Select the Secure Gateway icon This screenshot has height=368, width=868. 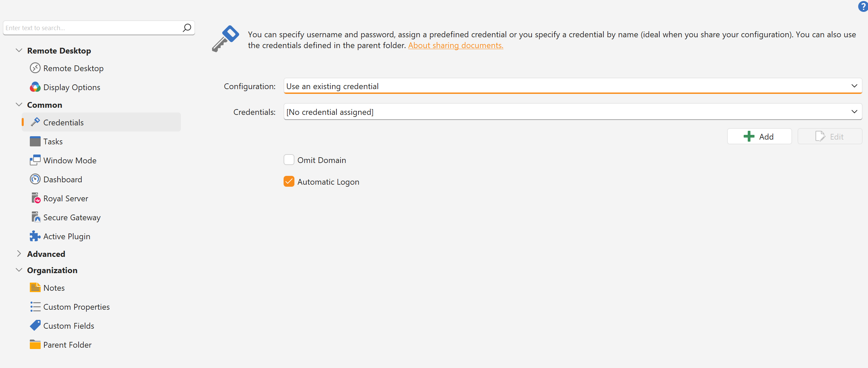[x=36, y=217]
